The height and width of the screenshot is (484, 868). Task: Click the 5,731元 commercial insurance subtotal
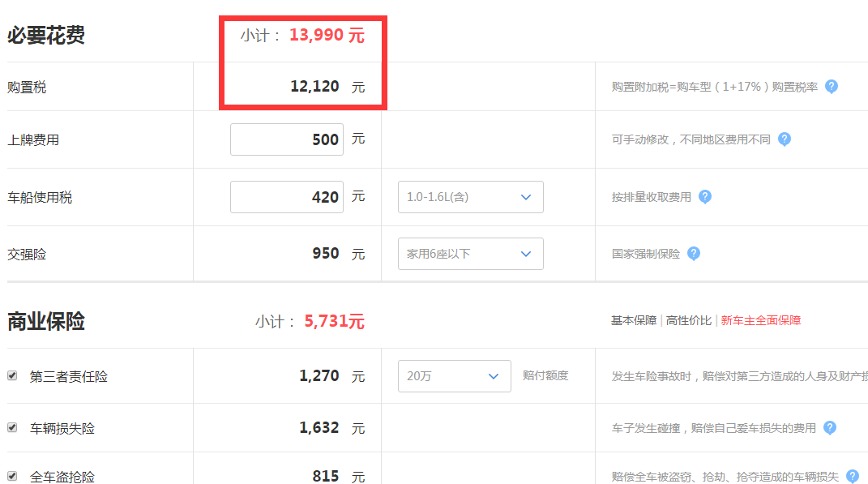point(335,321)
